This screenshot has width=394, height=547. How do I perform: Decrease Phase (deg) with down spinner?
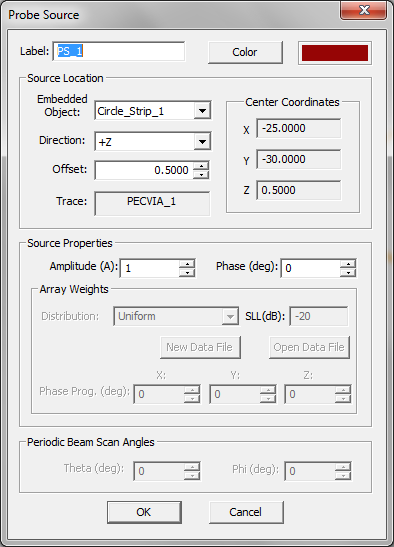click(348, 273)
